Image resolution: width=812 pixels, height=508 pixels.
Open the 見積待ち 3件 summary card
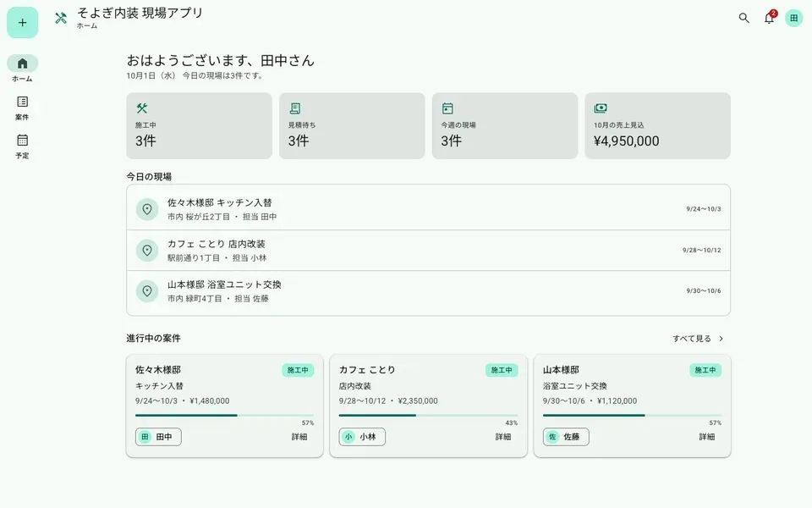coord(352,126)
